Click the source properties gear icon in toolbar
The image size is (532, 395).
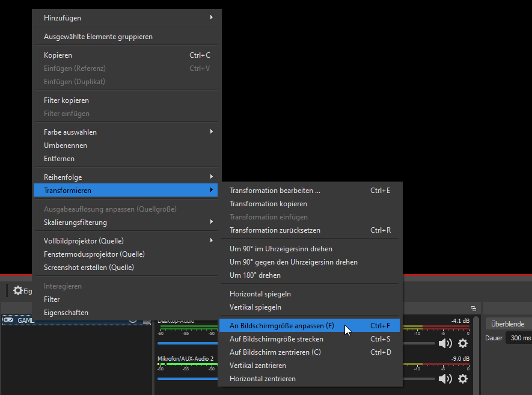point(18,290)
